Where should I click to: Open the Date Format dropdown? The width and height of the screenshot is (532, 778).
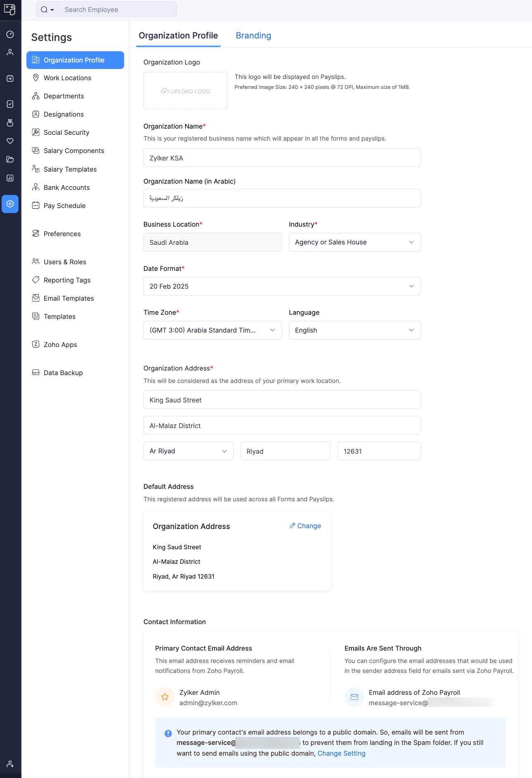(x=282, y=286)
